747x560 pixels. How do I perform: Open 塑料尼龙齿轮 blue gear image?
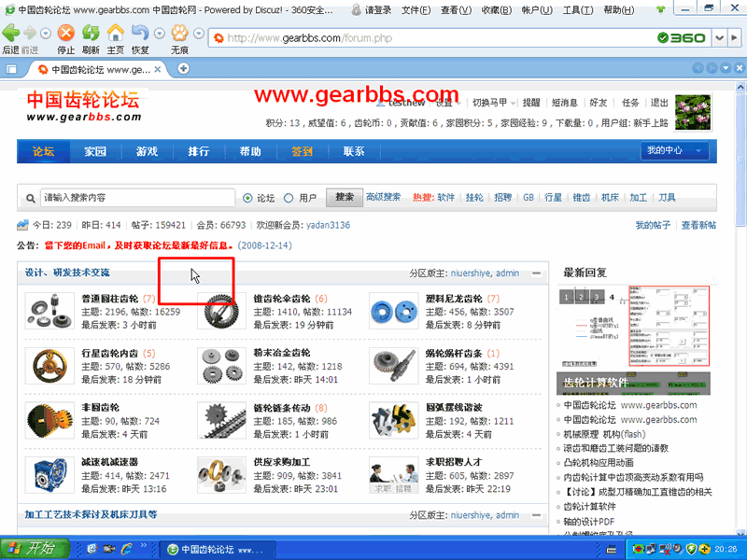[393, 311]
